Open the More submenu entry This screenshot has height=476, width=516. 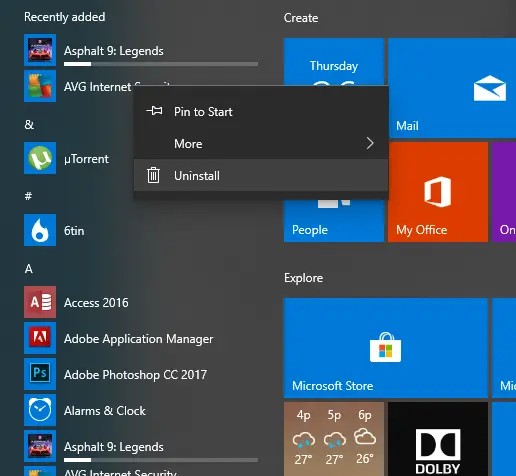(x=261, y=143)
